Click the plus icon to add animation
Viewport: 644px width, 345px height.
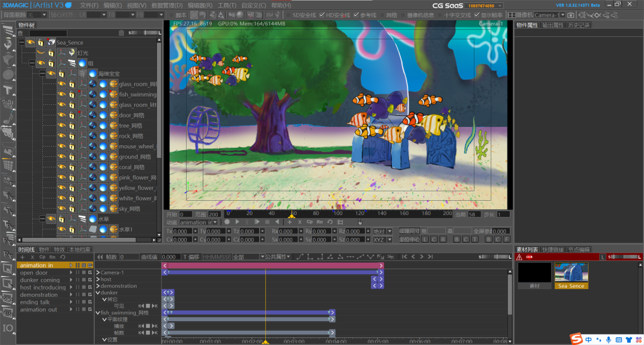pyautogui.click(x=290, y=222)
